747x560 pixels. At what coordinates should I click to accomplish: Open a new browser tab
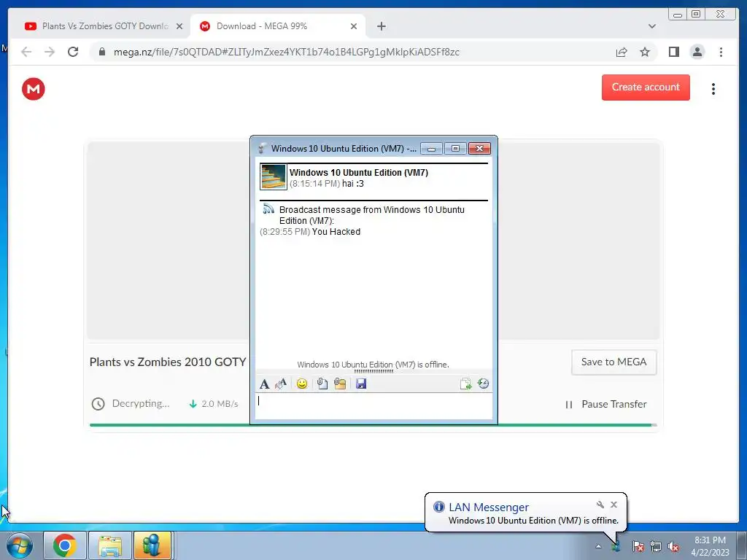[381, 26]
